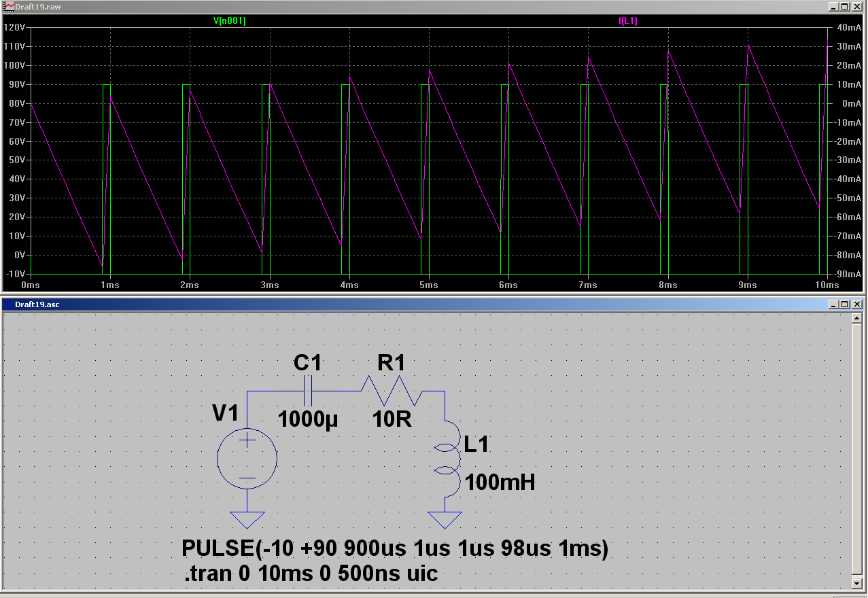Click the V1 voltage source symbol
This screenshot has height=598, width=868.
[247, 459]
